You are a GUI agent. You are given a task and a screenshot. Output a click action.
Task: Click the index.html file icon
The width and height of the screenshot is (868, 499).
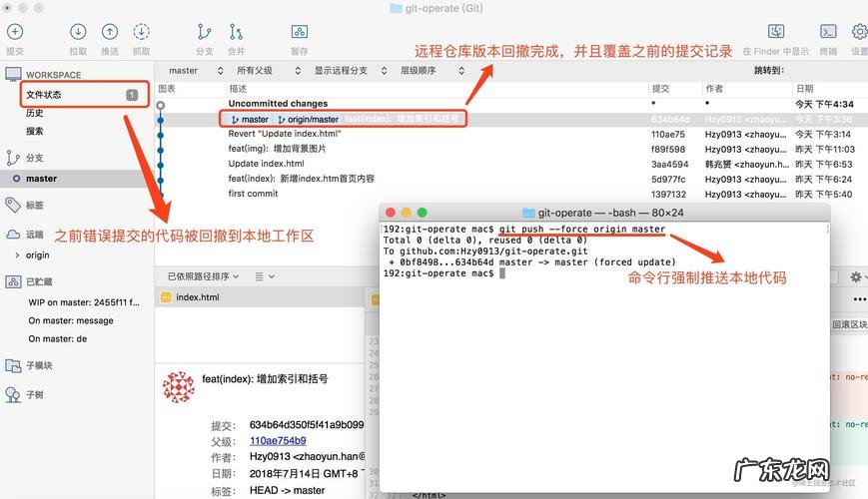click(x=166, y=297)
